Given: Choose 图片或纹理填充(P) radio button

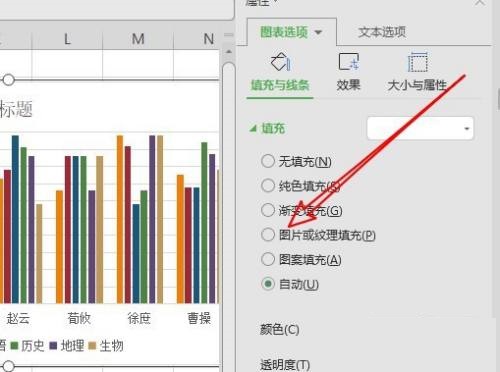Looking at the screenshot, I should [268, 235].
